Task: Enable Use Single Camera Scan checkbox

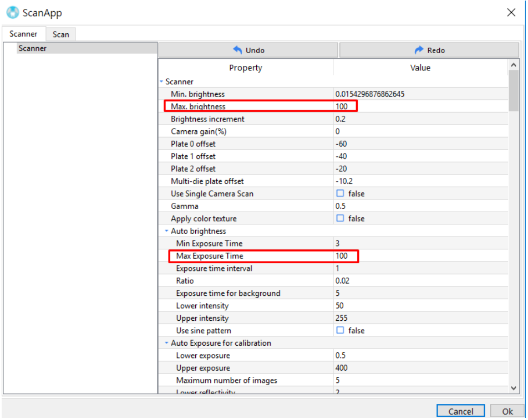Action: (340, 194)
